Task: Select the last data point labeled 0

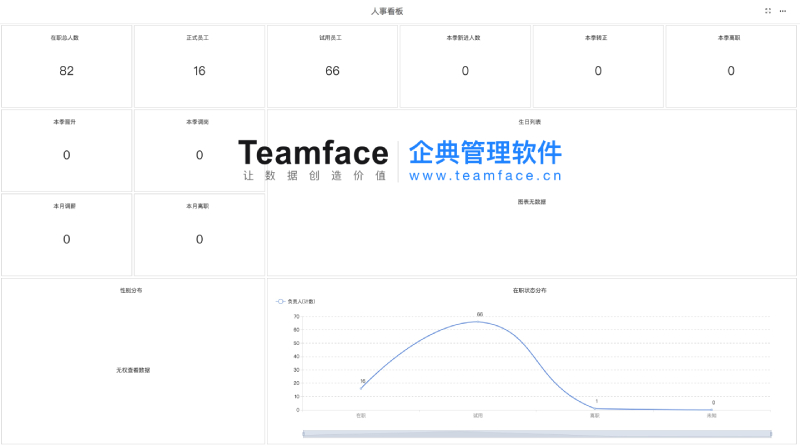Action: [712, 410]
